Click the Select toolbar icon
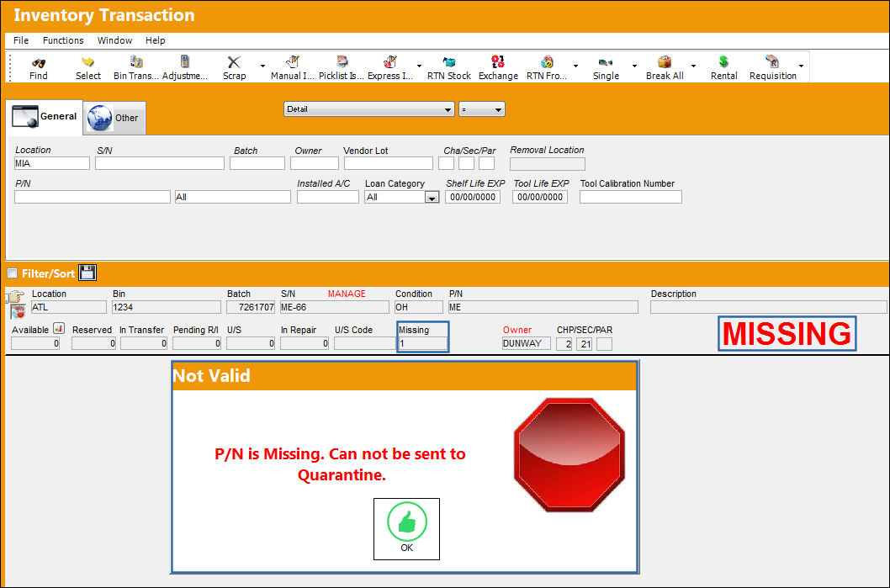Screen dimensions: 890x588 click(x=88, y=62)
